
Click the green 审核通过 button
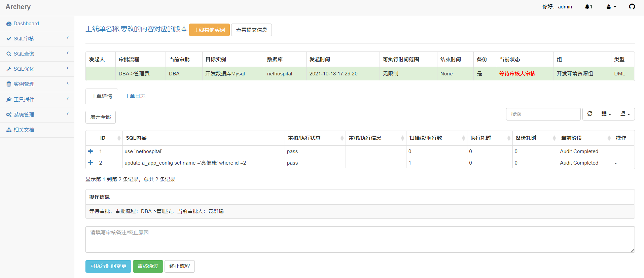pyautogui.click(x=148, y=266)
